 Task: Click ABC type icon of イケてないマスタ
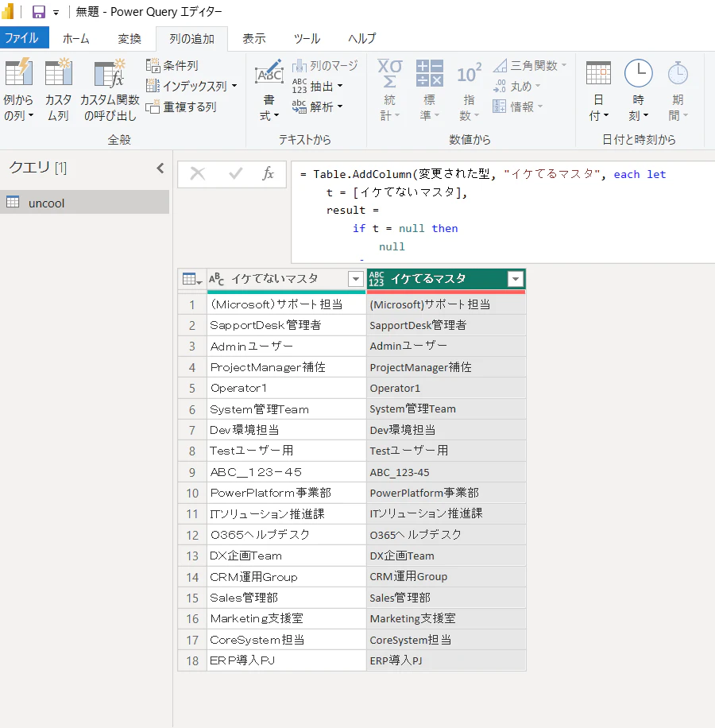pos(217,279)
